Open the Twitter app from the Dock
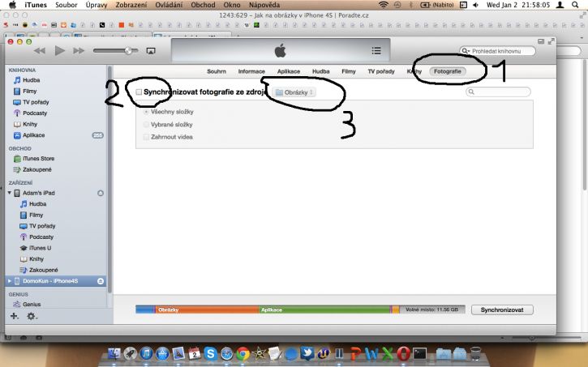Viewport: 588px width, 367px height. (307, 353)
